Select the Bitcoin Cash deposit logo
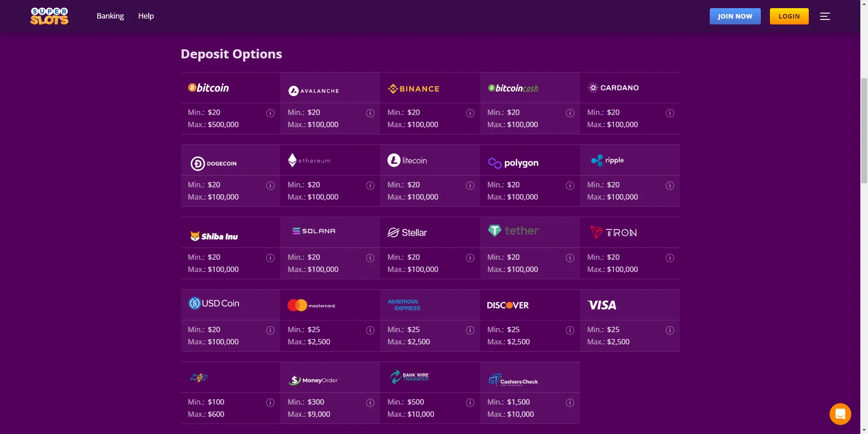868x434 pixels. coord(513,88)
